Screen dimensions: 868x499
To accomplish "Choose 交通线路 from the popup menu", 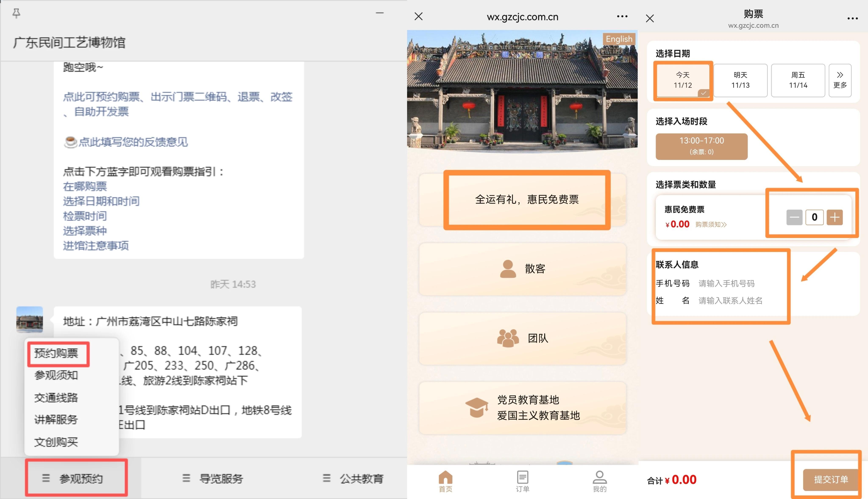I will 56,398.
